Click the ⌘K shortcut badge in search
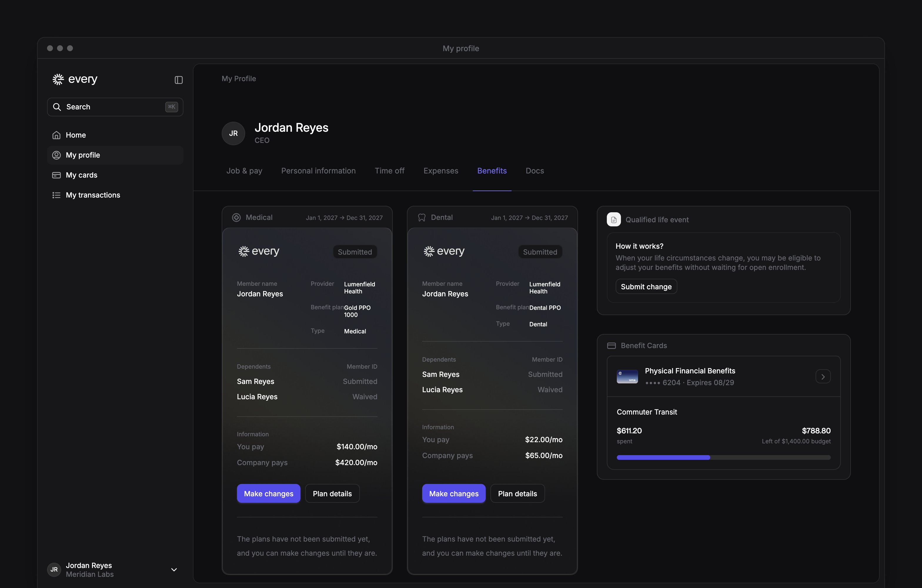922x588 pixels. pyautogui.click(x=171, y=107)
